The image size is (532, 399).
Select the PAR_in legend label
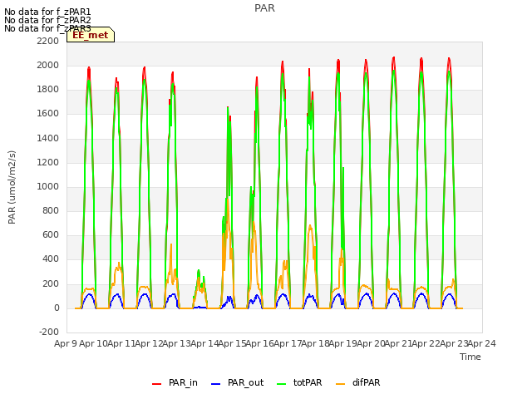pos(183,382)
